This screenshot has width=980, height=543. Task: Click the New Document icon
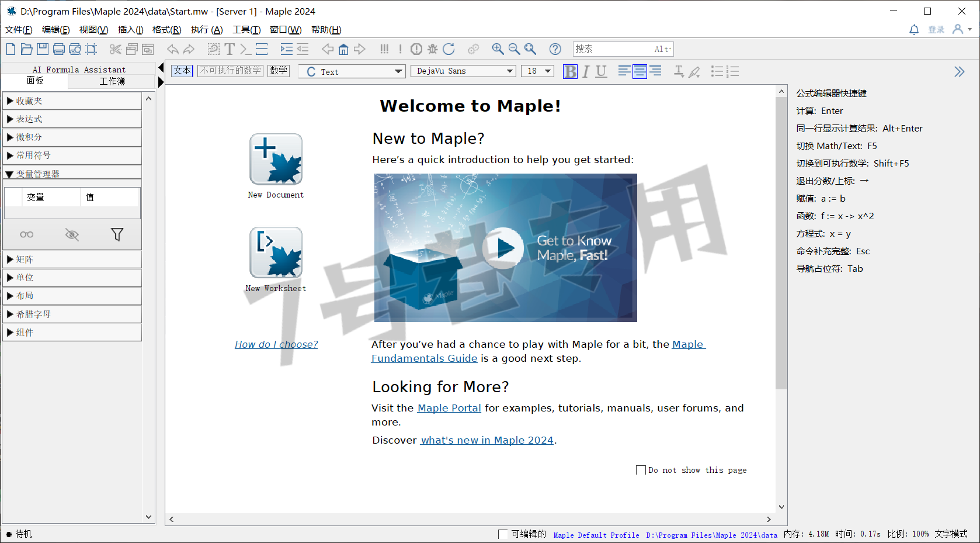tap(276, 159)
